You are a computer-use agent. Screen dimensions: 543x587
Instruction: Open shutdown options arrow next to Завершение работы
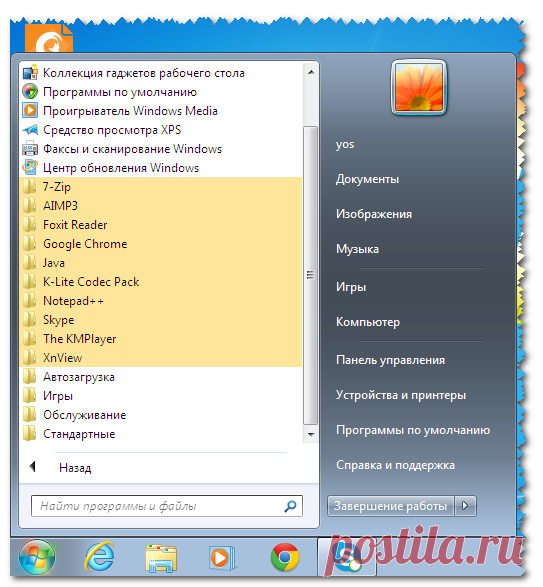tap(465, 506)
